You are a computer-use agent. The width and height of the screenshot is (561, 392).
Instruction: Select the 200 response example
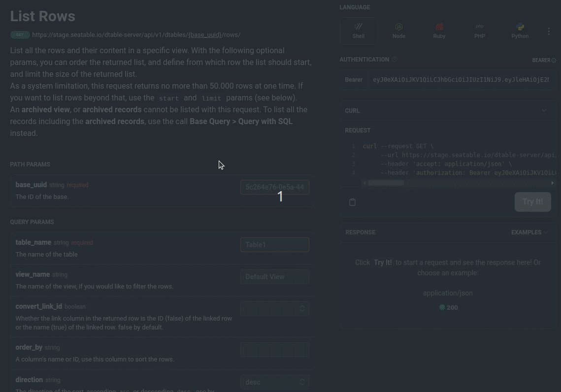pyautogui.click(x=449, y=308)
